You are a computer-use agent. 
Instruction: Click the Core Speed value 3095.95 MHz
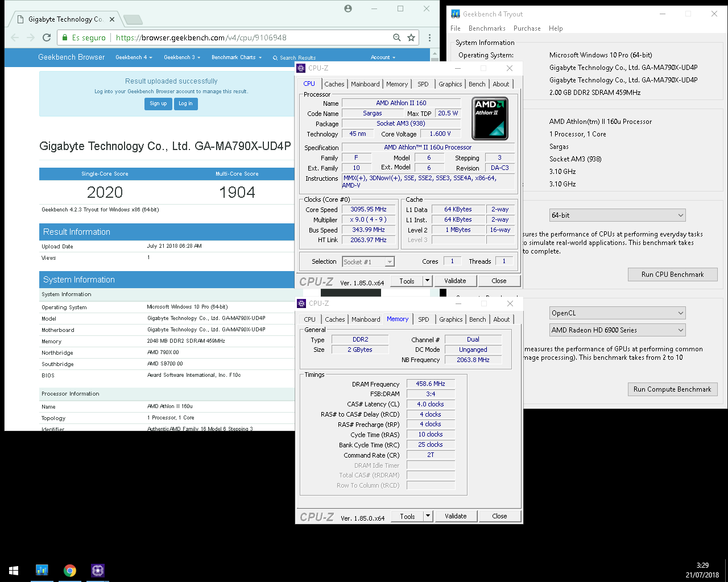pos(369,209)
